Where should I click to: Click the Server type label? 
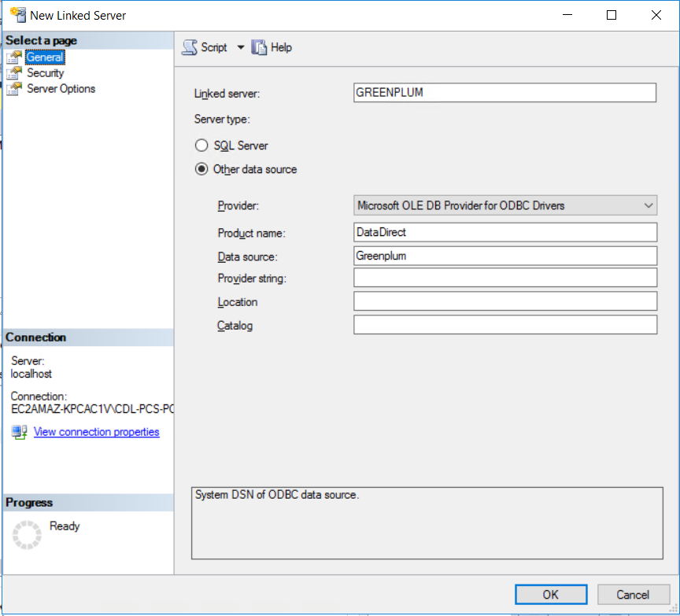click(x=222, y=120)
